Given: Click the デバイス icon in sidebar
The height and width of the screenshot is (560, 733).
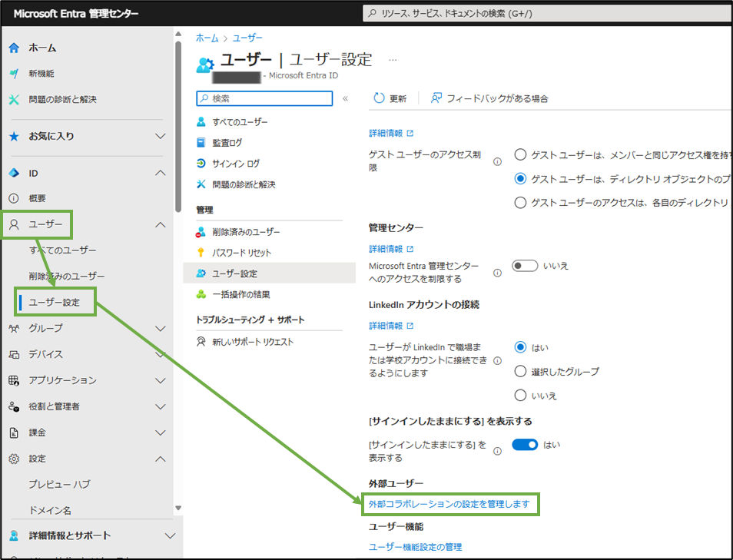Looking at the screenshot, I should (x=14, y=355).
